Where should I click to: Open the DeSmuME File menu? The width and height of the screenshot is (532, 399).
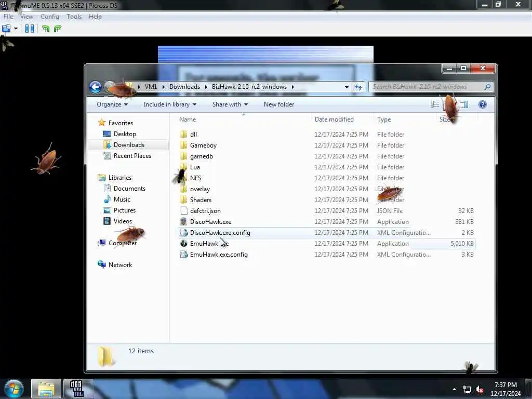pyautogui.click(x=8, y=17)
